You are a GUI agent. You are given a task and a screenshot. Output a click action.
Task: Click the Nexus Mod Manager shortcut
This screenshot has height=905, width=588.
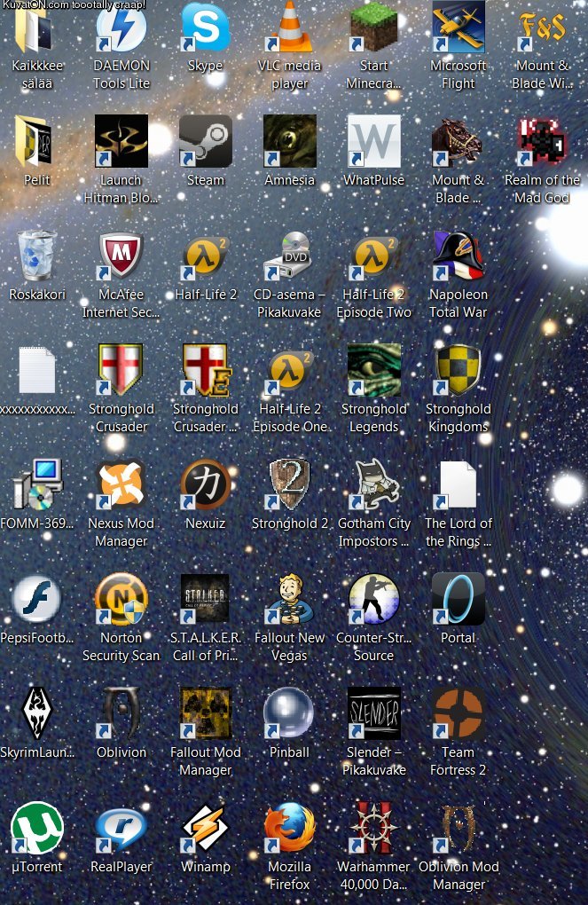coord(121,485)
